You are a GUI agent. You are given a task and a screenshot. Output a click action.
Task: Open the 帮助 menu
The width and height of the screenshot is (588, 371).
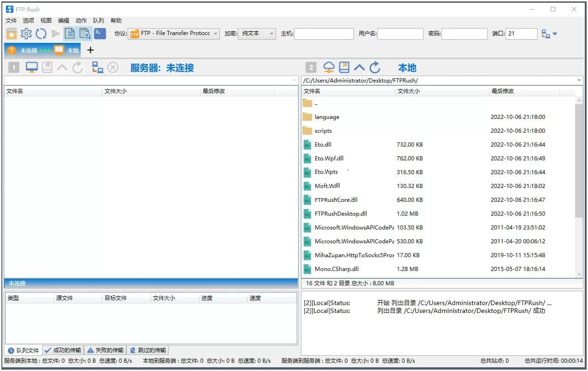point(116,21)
